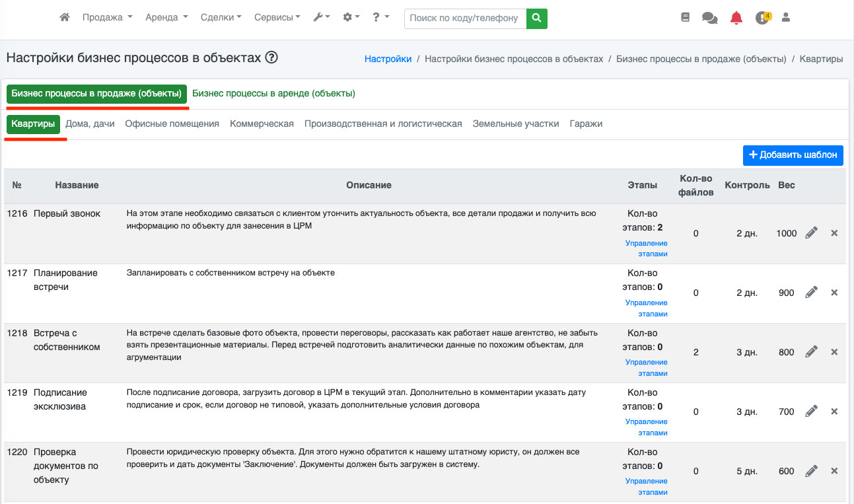The width and height of the screenshot is (854, 504).
Task: Edit the 'Подписание эксклюзива' template
Action: click(x=812, y=412)
